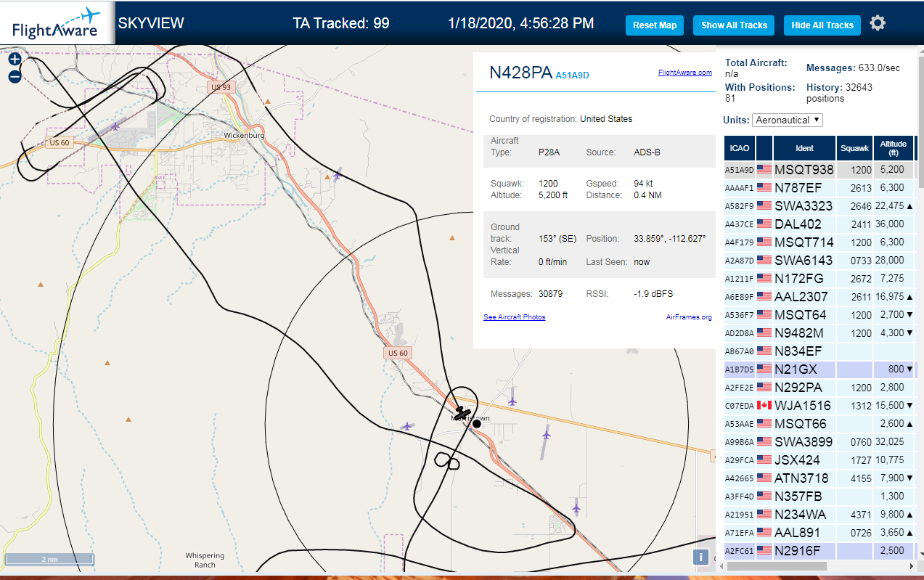This screenshot has height=580, width=924.
Task: Click the US 93 highway shield
Action: click(x=221, y=87)
